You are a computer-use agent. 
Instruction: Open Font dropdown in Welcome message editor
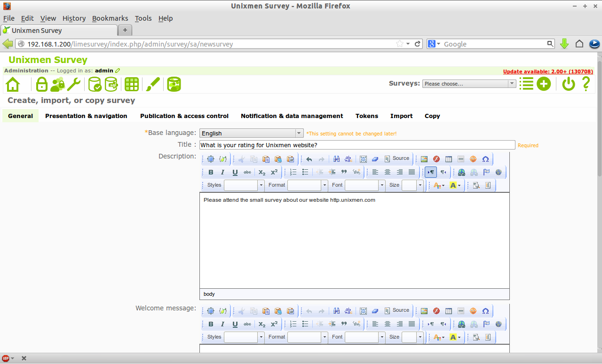coord(365,337)
